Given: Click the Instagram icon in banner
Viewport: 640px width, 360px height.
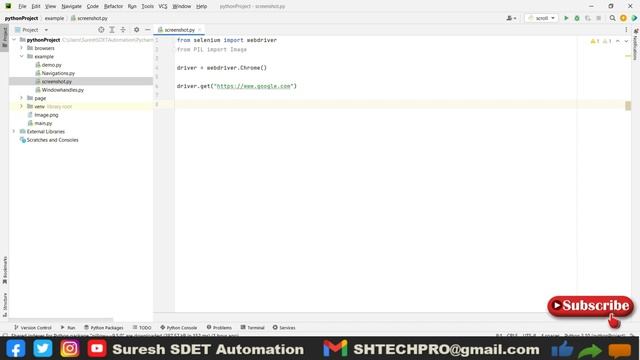Looking at the screenshot, I should click(x=70, y=349).
